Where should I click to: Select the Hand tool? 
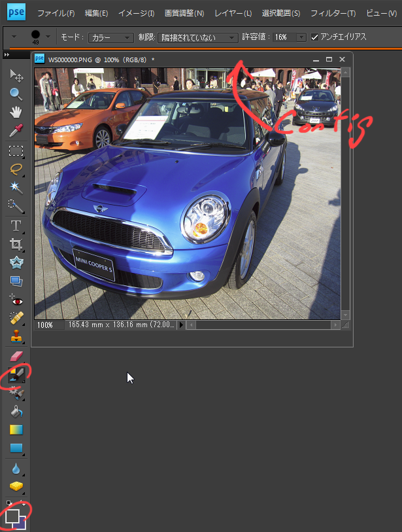tap(16, 112)
